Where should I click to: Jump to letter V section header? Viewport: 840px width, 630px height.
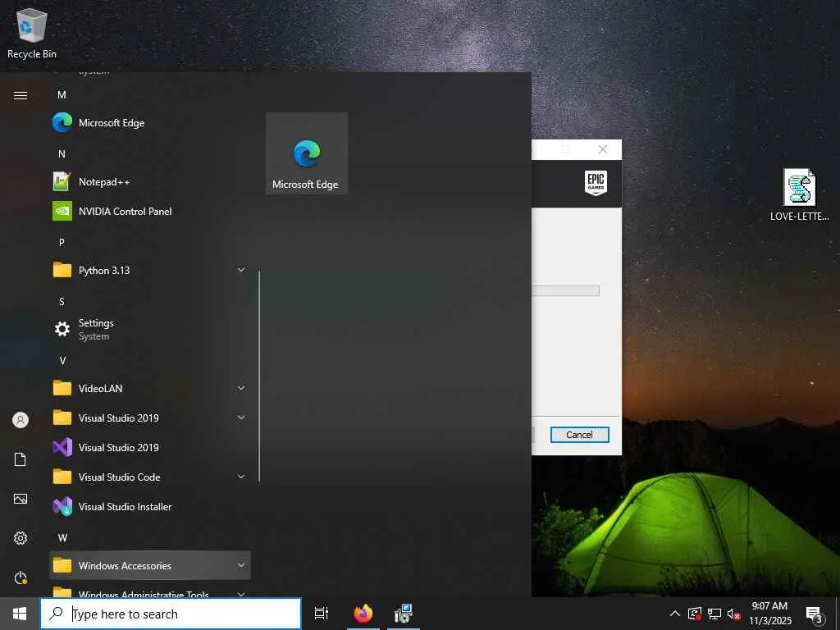tap(62, 361)
